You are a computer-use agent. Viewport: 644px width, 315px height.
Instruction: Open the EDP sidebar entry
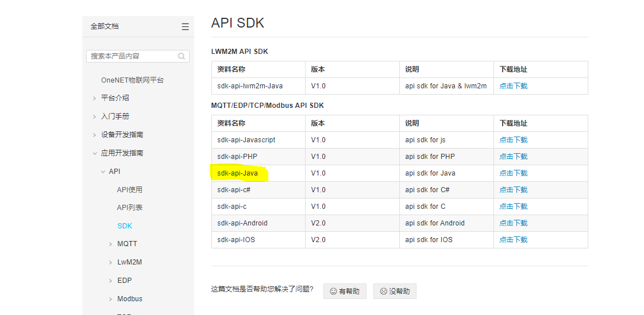(x=125, y=281)
